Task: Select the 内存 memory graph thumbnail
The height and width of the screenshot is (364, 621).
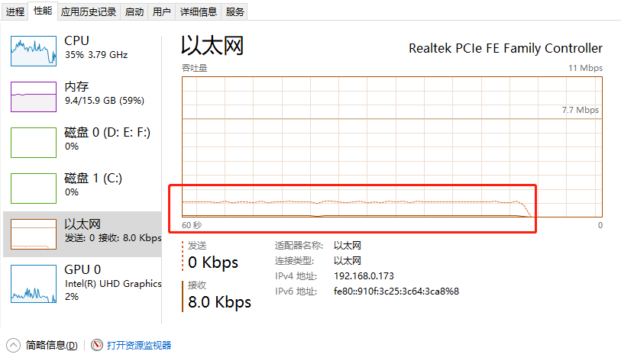Action: pos(34,97)
